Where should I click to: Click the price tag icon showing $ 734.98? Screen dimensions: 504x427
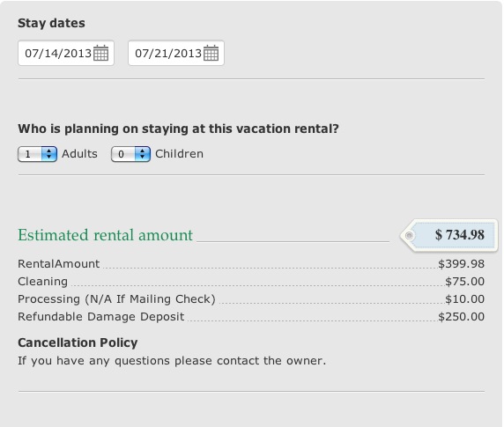[448, 235]
